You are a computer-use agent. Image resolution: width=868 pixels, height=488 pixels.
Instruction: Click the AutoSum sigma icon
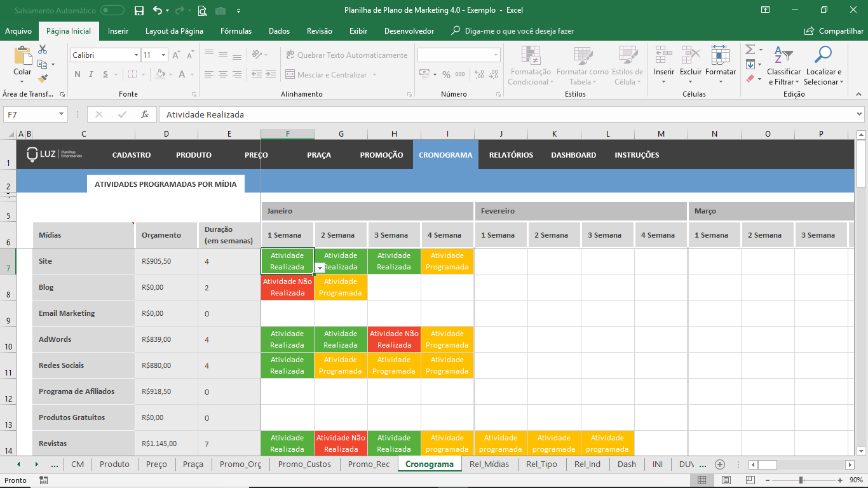750,50
